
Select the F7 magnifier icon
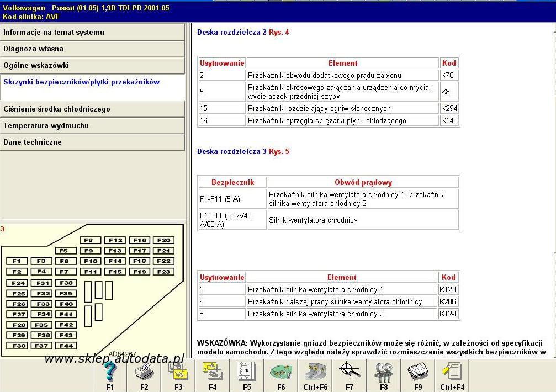point(350,373)
